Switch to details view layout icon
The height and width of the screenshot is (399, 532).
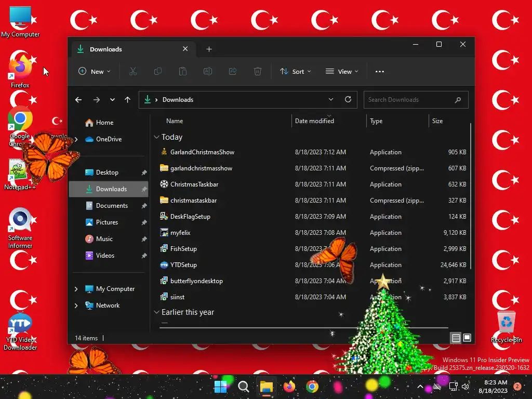456,338
